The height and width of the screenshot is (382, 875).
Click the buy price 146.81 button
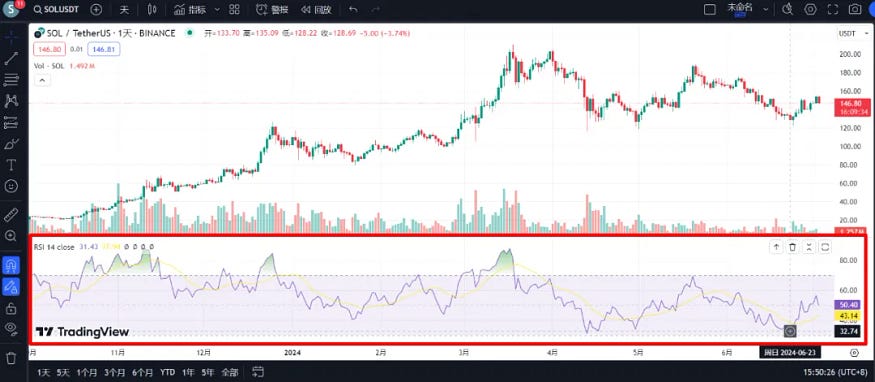pos(104,50)
